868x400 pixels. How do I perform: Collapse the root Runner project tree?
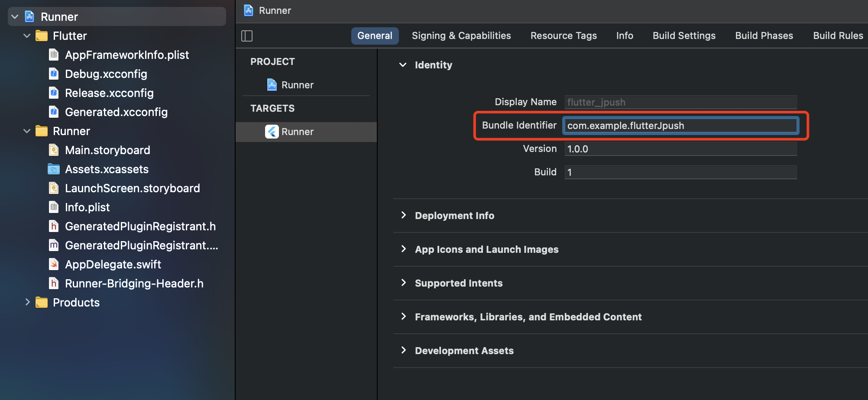point(15,17)
